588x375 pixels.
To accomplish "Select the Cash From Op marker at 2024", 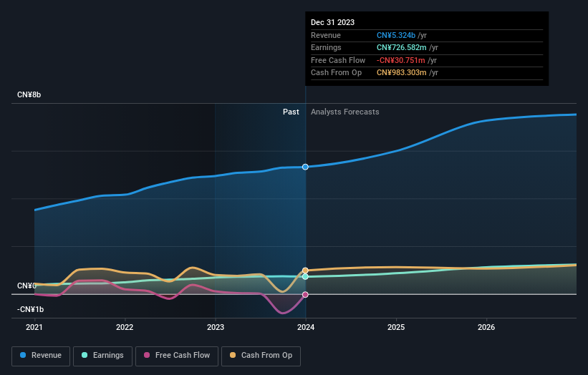I will pyautogui.click(x=305, y=271).
